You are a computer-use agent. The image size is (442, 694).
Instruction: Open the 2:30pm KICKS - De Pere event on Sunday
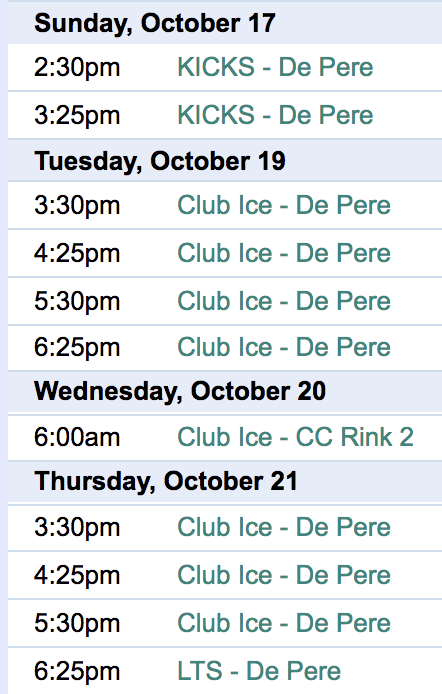pos(275,67)
